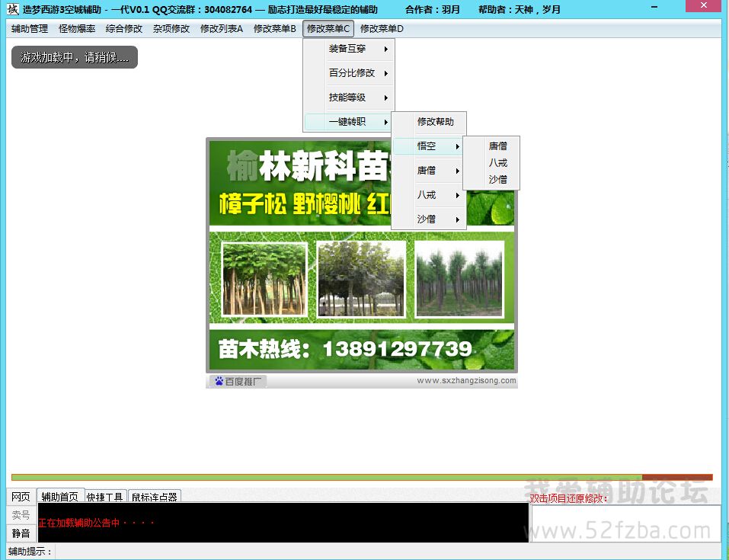729x560 pixels.
Task: Open the 辅助管理 menu
Action: 30,29
